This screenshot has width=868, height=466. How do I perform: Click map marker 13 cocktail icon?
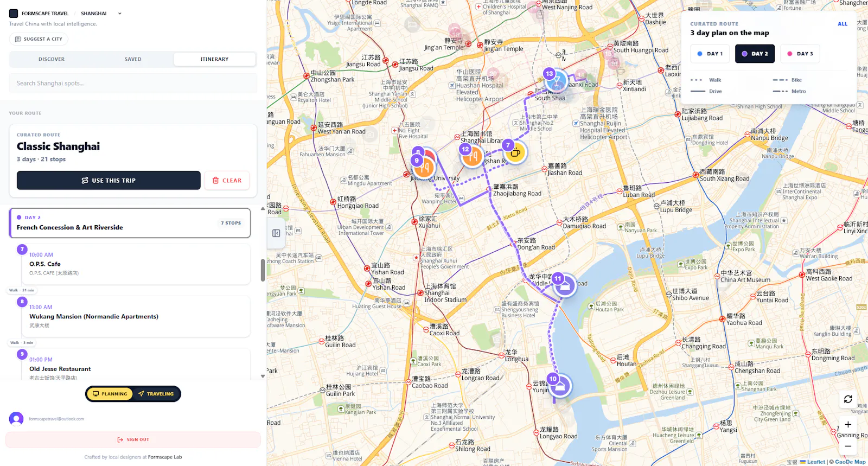(556, 81)
